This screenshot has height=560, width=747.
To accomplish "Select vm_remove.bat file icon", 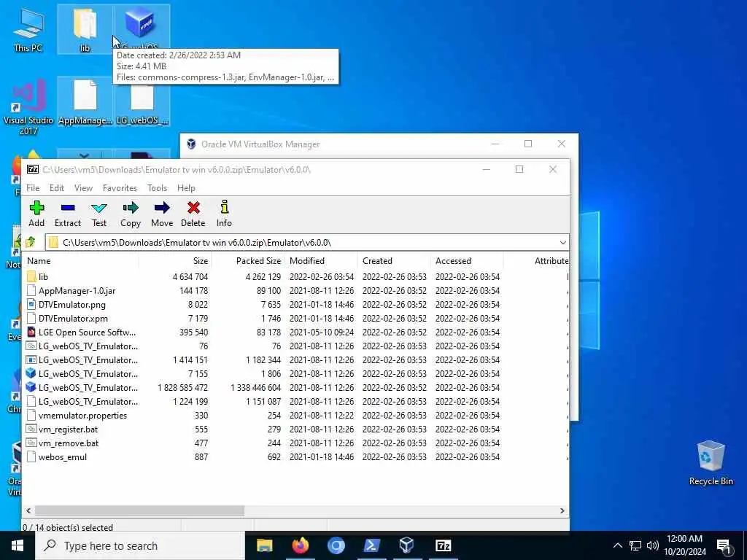I will (x=31, y=443).
